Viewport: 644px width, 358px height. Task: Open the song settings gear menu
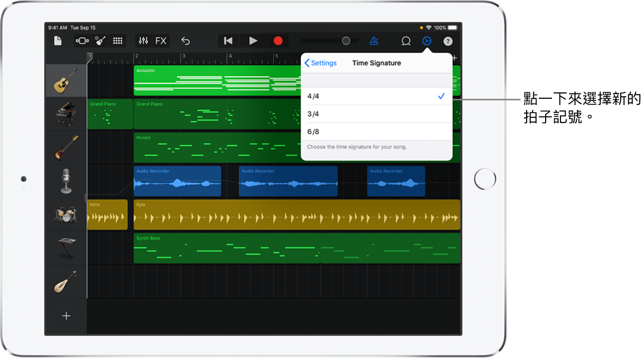(x=427, y=41)
